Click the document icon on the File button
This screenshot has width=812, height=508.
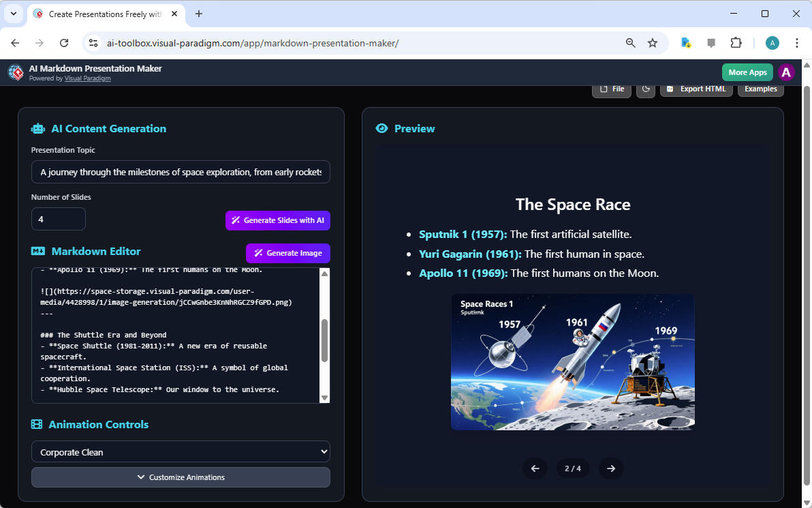tap(604, 89)
